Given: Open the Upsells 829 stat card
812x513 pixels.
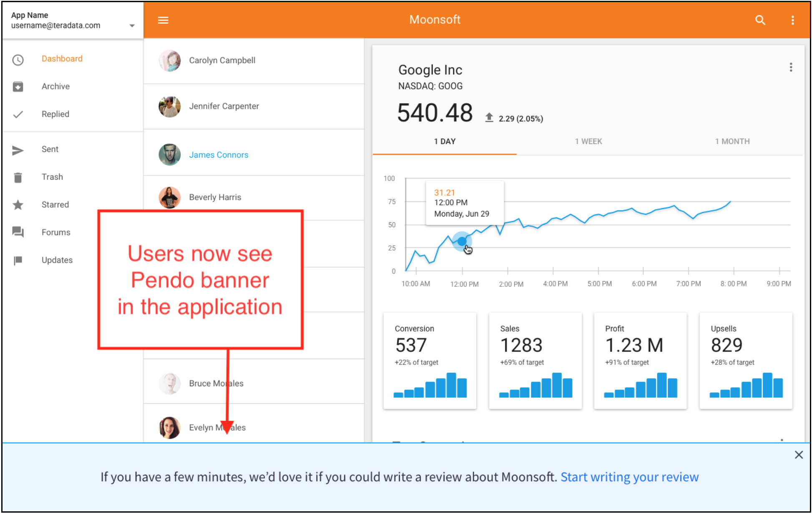Looking at the screenshot, I should [746, 361].
